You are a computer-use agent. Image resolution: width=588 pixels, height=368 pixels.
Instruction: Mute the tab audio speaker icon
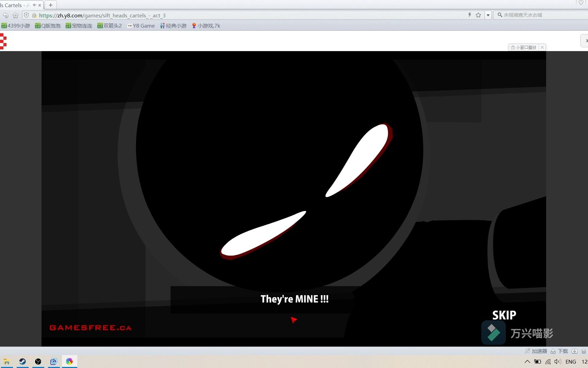point(34,5)
